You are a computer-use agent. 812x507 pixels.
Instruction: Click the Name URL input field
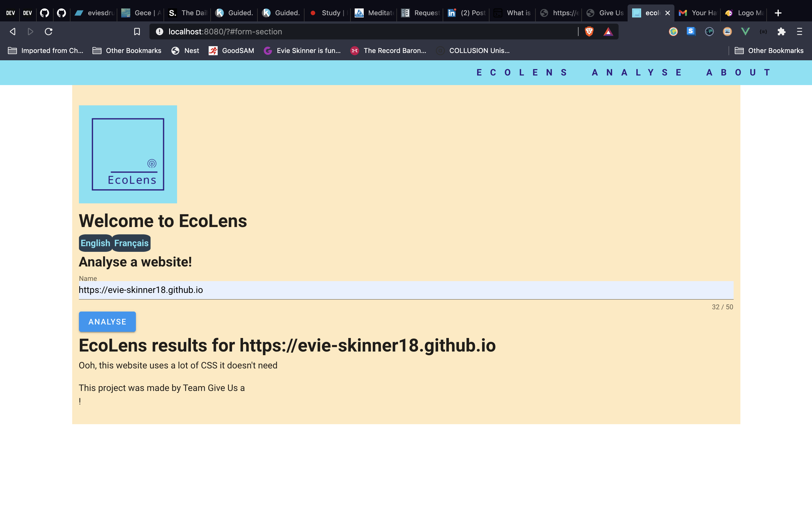[406, 290]
